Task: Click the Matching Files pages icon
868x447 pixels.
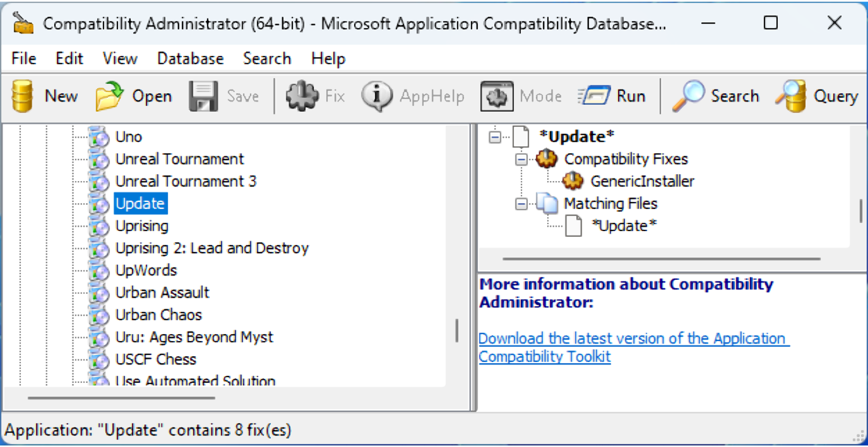Action: click(x=547, y=203)
